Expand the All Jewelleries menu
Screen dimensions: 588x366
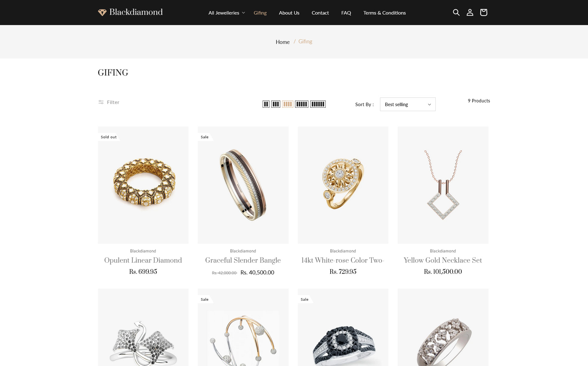pyautogui.click(x=226, y=13)
